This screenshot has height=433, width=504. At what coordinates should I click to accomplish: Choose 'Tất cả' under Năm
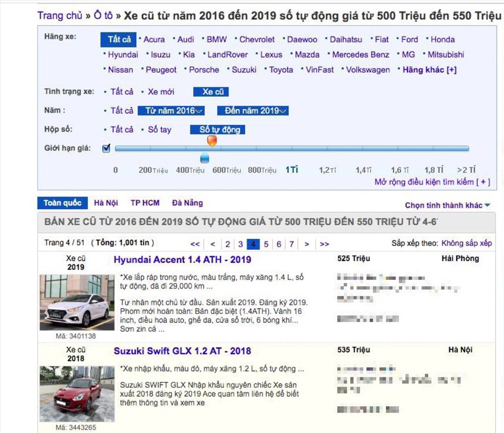click(121, 111)
